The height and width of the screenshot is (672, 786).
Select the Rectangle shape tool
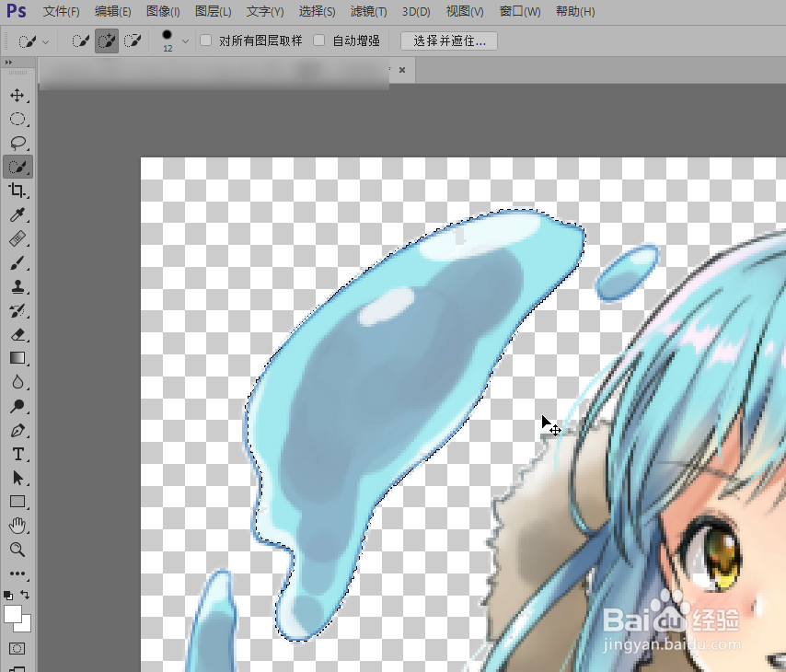17,502
